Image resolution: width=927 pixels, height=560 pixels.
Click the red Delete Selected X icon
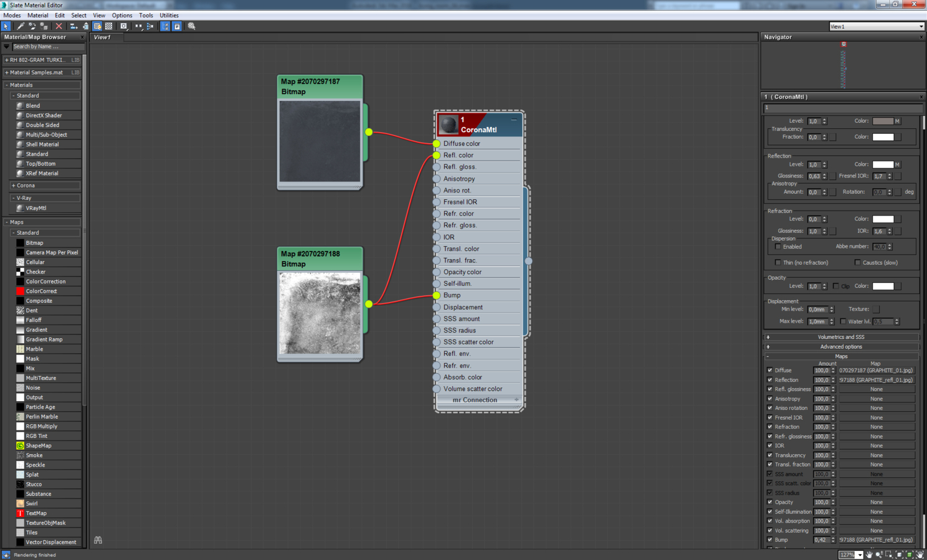(59, 26)
